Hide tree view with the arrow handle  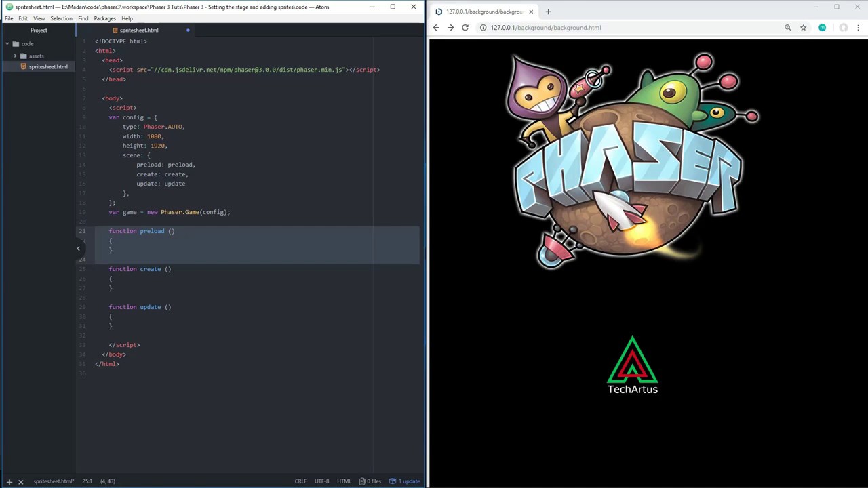[78, 248]
